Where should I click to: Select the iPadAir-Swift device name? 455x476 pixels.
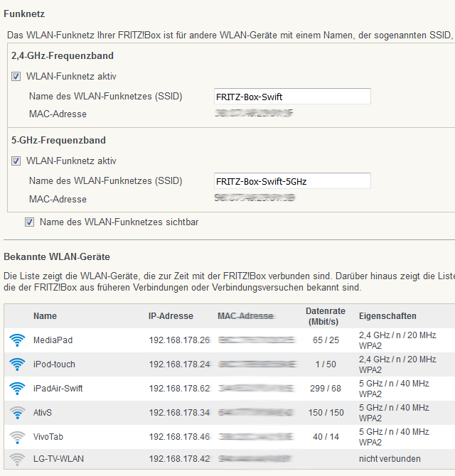(58, 389)
